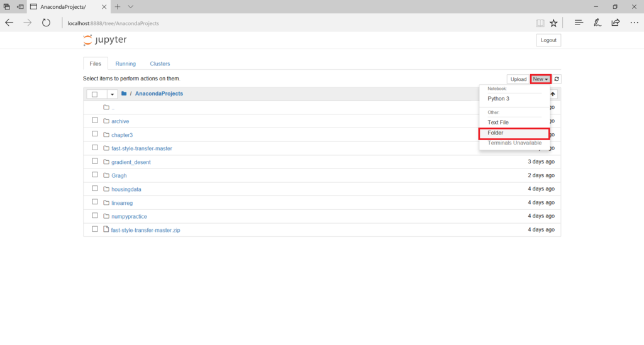Viewport: 644px width, 345px height.
Task: Click the parent directory folder icon
Action: click(x=106, y=107)
